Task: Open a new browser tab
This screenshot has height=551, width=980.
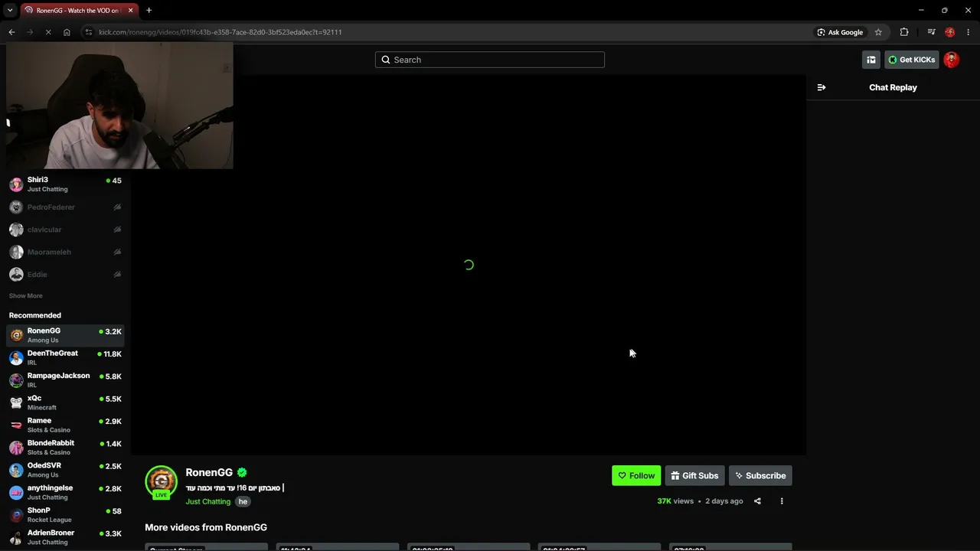Action: 149,10
